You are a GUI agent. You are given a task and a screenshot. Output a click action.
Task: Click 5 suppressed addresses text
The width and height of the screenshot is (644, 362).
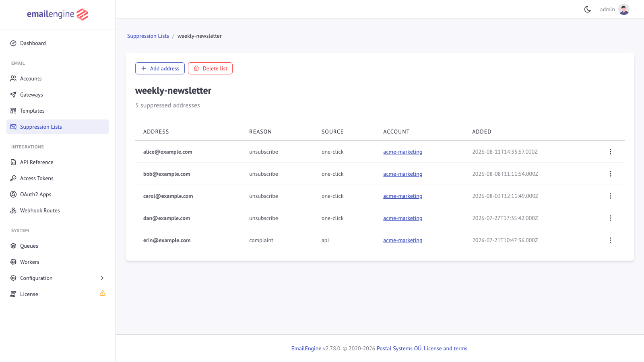coord(167,105)
